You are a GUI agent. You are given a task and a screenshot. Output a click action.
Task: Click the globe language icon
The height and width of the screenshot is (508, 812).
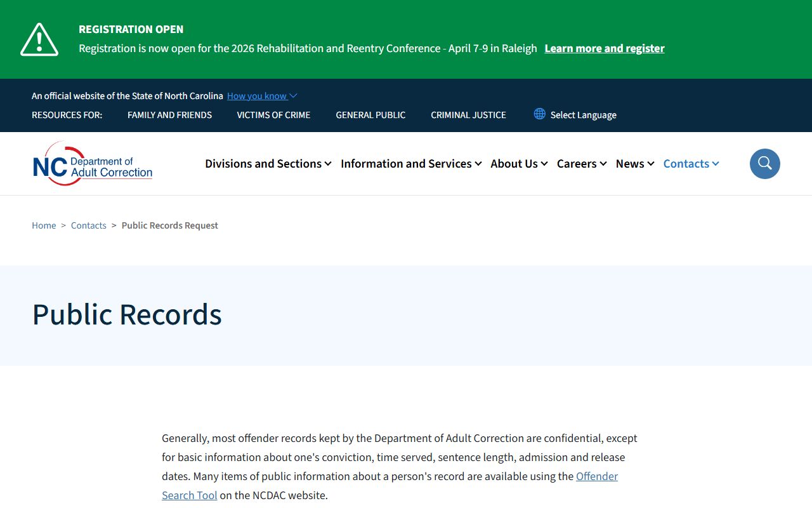tap(539, 114)
